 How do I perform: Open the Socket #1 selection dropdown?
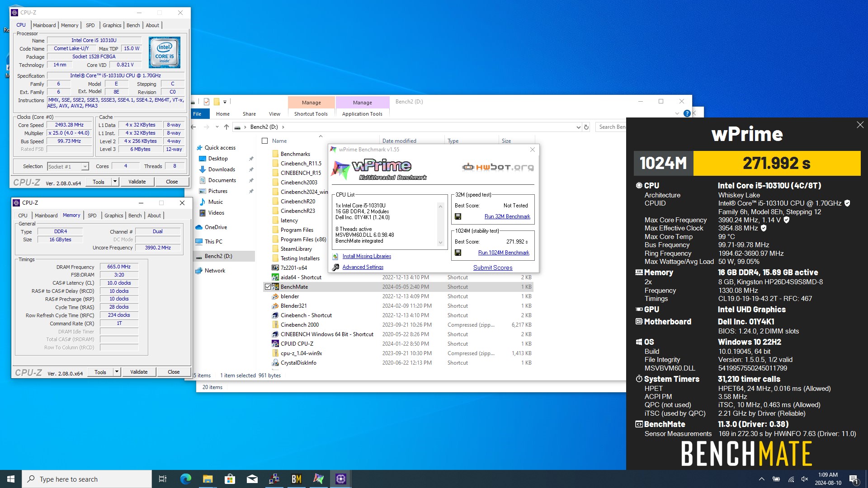tap(85, 167)
